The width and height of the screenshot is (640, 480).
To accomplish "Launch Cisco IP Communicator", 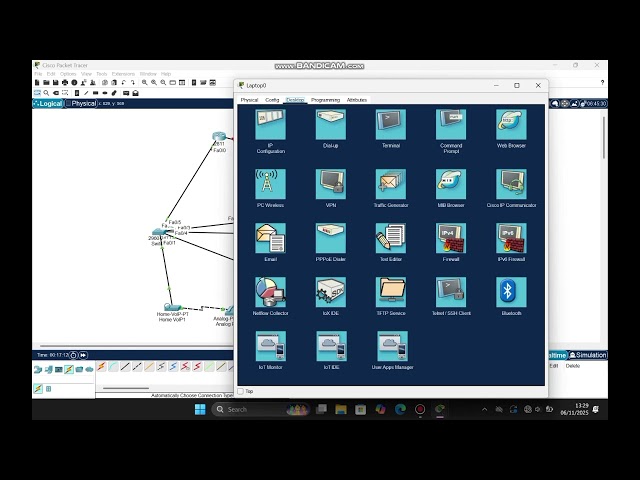I will pyautogui.click(x=511, y=184).
